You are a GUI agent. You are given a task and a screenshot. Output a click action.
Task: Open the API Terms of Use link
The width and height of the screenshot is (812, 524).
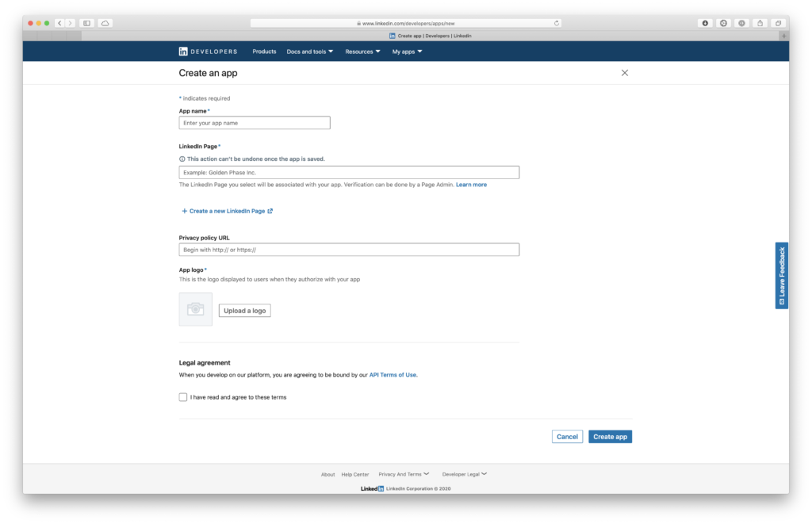(x=393, y=375)
